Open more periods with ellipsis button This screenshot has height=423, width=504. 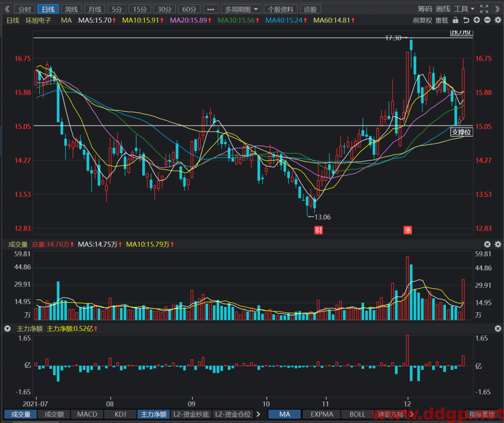click(211, 9)
